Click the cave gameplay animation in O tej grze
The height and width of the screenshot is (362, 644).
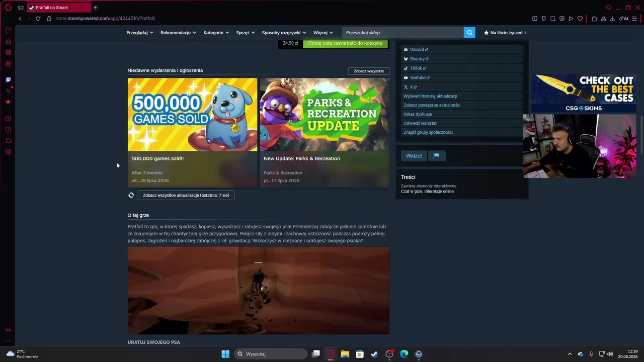click(x=258, y=291)
